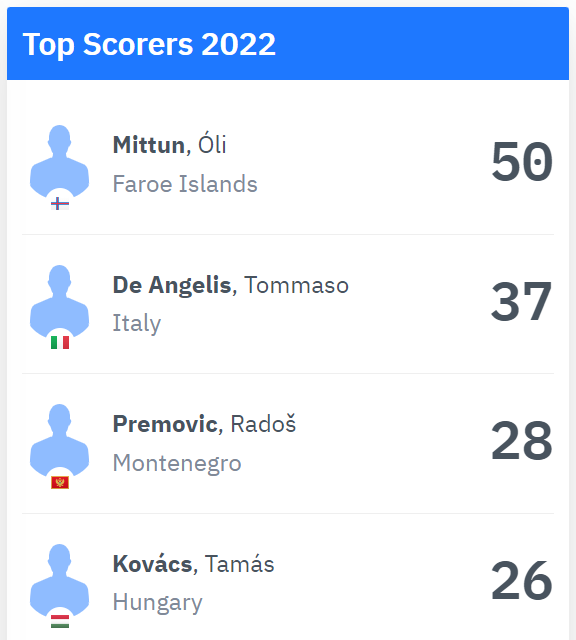Click the Faroe Islands flag icon
This screenshot has height=640, width=576.
[x=60, y=203]
